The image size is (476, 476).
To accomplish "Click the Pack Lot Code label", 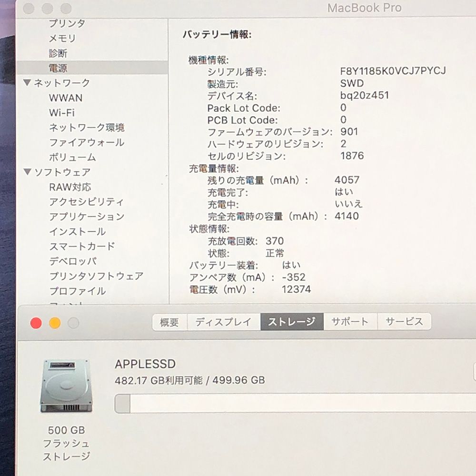I will pyautogui.click(x=244, y=108).
